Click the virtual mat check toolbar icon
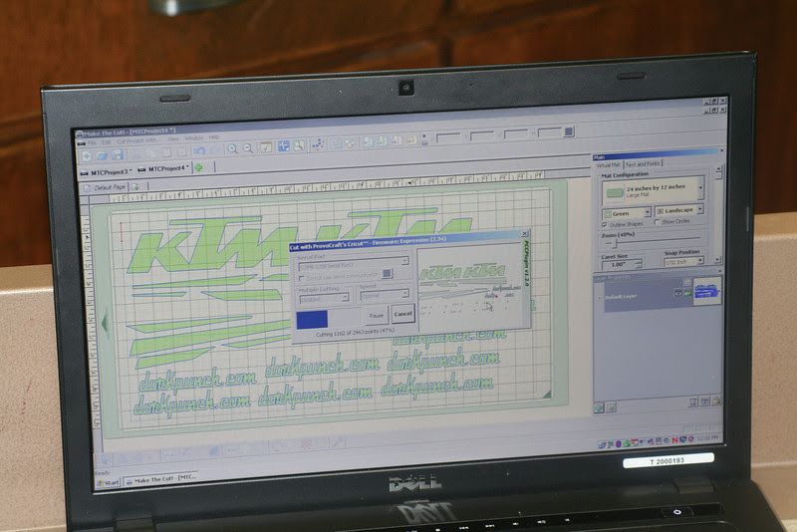797x532 pixels. coord(266,147)
